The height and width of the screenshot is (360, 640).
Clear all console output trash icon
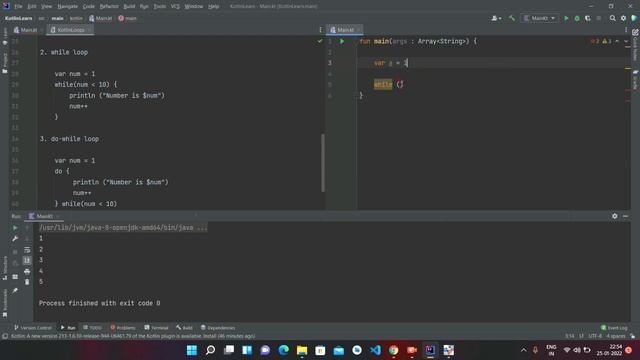point(27,282)
